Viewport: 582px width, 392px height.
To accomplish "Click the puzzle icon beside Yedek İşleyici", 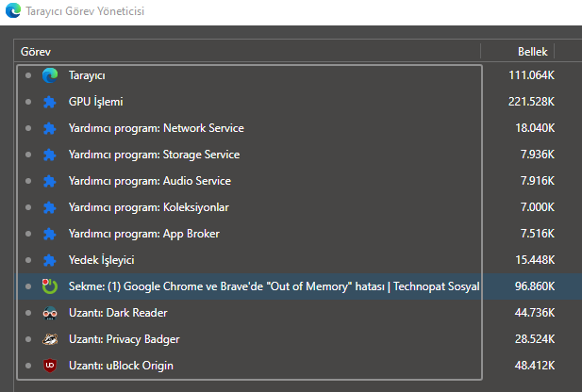I will pos(50,260).
